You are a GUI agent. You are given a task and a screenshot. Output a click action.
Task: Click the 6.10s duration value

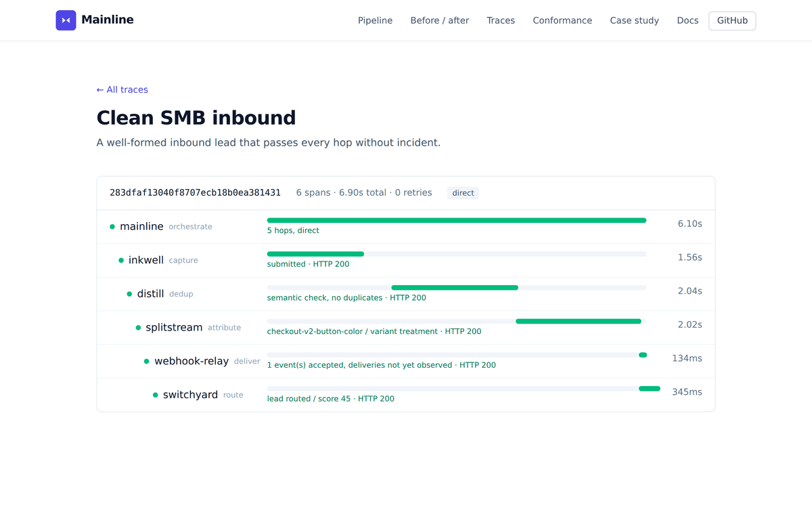690,224
